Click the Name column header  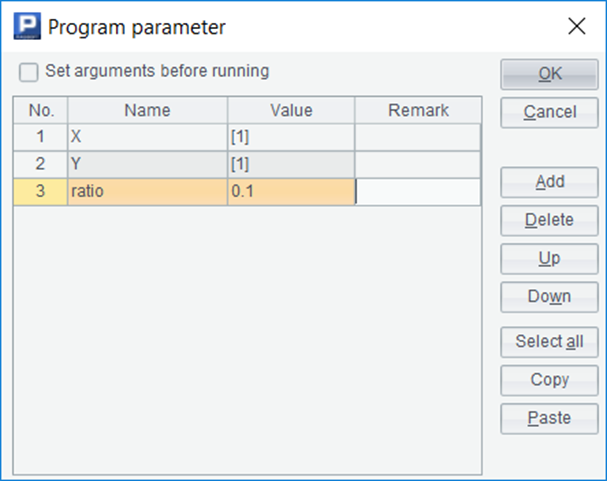pyautogui.click(x=147, y=110)
